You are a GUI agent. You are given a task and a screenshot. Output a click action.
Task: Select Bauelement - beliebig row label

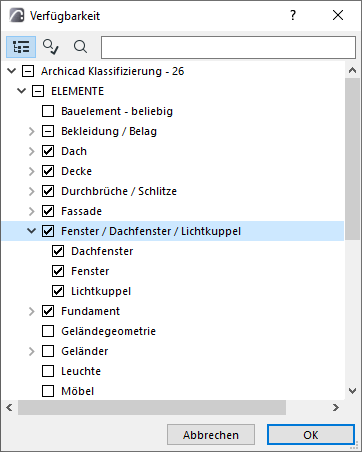[x=117, y=111]
